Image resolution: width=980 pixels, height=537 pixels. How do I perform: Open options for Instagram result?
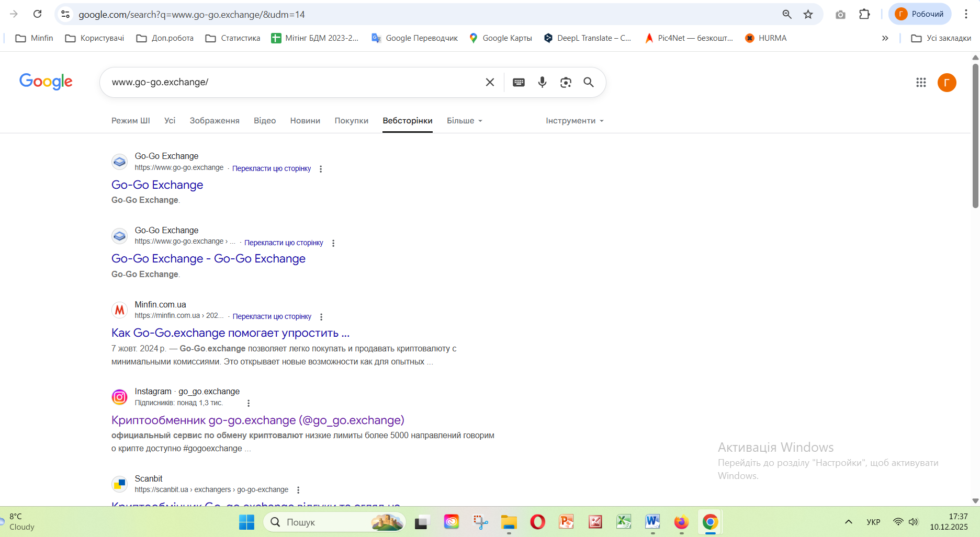tap(249, 403)
